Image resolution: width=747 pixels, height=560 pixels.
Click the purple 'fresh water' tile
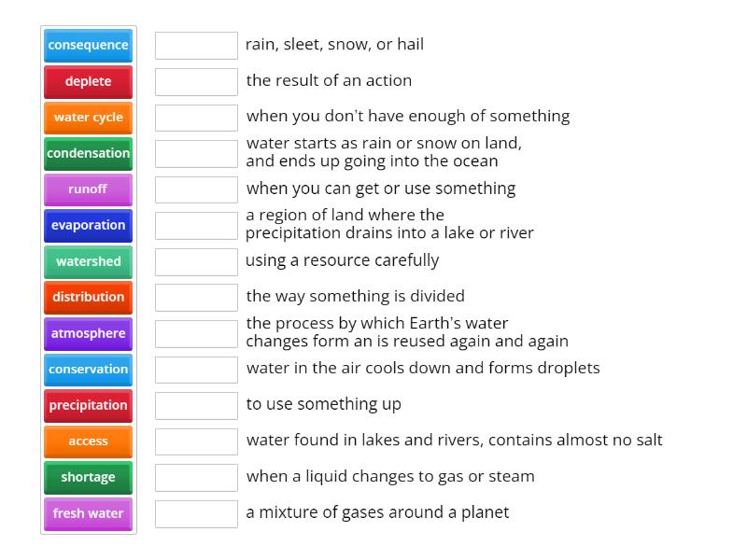[x=88, y=513]
